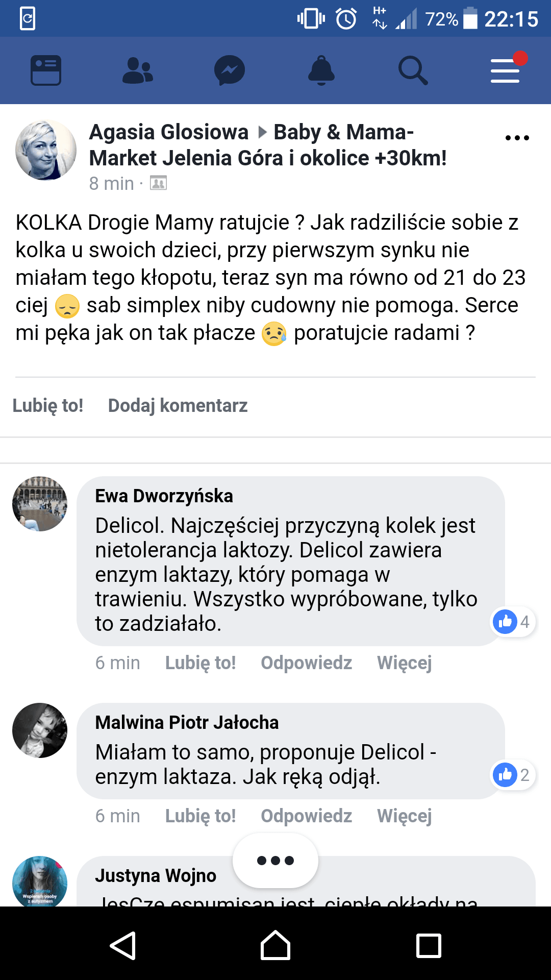Like Ewa Dworzyńska's comment
551x980 pixels.
pyautogui.click(x=201, y=663)
